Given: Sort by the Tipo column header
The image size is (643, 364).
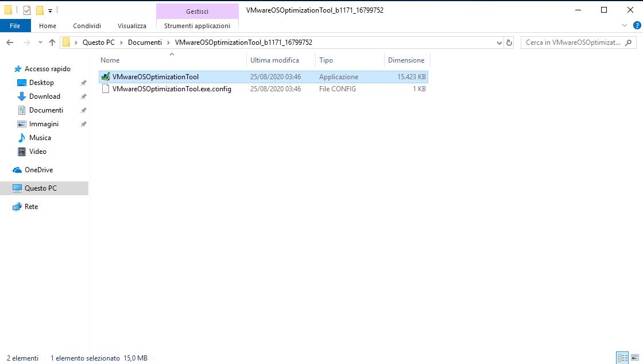Looking at the screenshot, I should pos(350,60).
